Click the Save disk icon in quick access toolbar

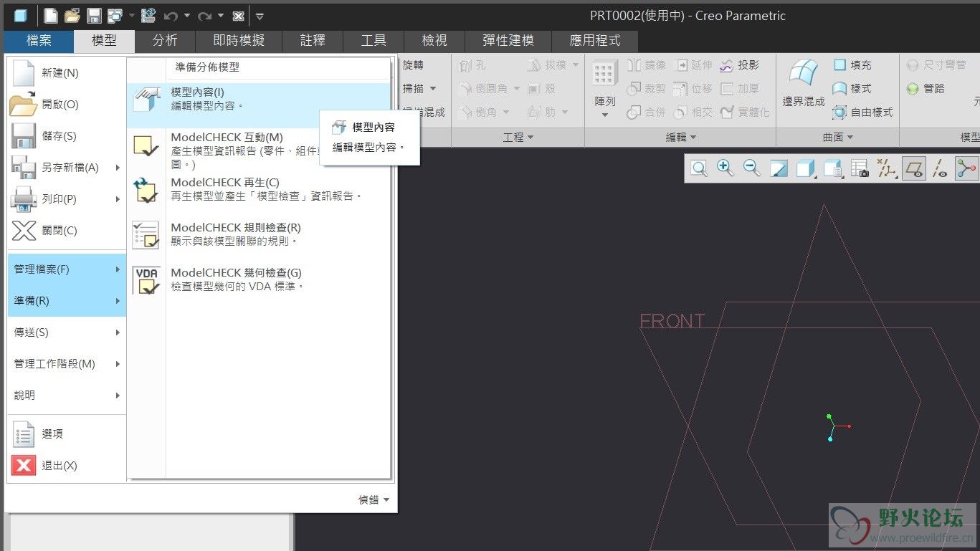click(94, 15)
